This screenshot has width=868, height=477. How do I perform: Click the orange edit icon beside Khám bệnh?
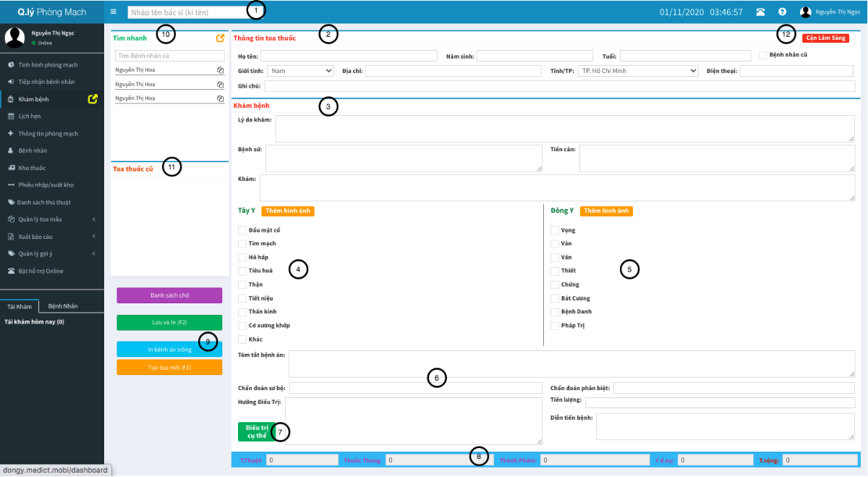[x=93, y=100]
